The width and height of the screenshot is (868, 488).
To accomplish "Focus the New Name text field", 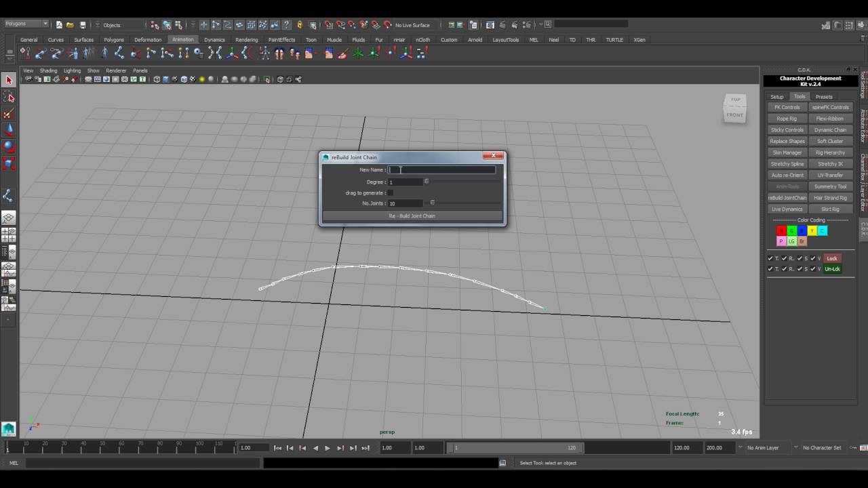I will pyautogui.click(x=442, y=170).
